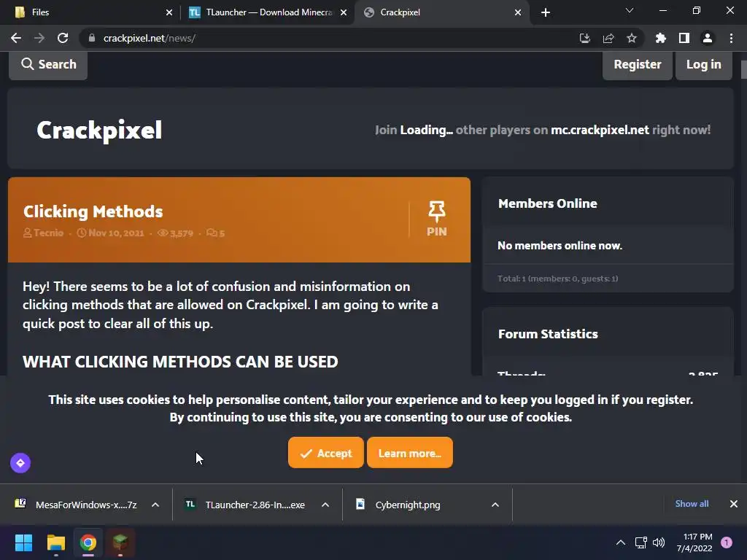Image resolution: width=747 pixels, height=560 pixels.
Task: Open the Crackpixel site logo
Action: coord(99,130)
